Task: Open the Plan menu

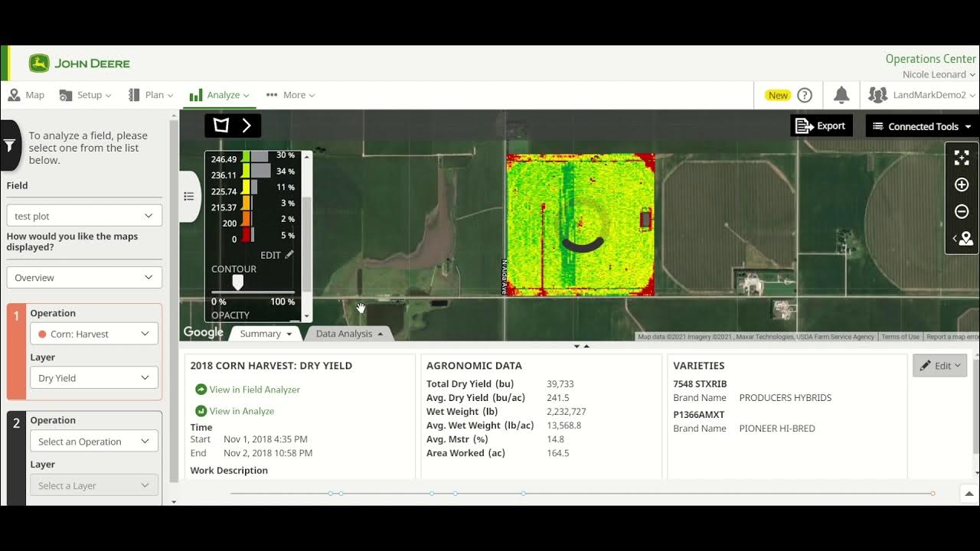Action: coord(150,95)
